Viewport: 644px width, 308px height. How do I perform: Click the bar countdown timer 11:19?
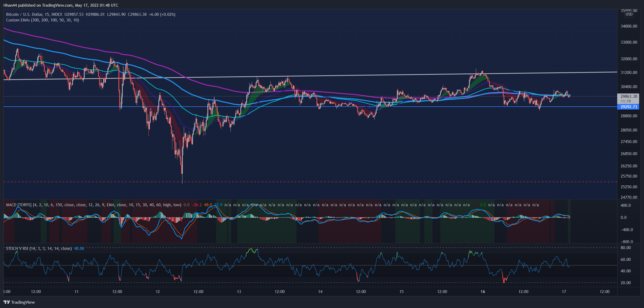tap(626, 101)
